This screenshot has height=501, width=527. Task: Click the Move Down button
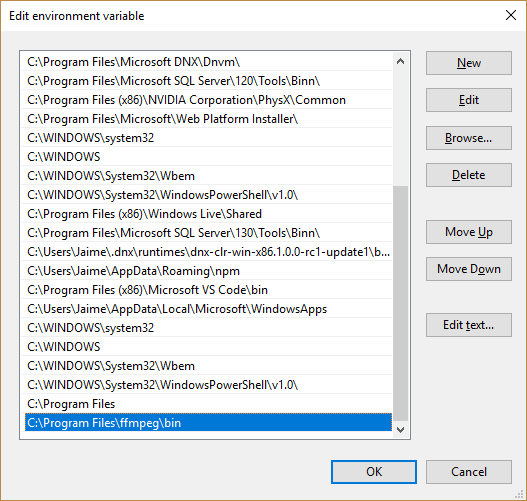pyautogui.click(x=469, y=269)
